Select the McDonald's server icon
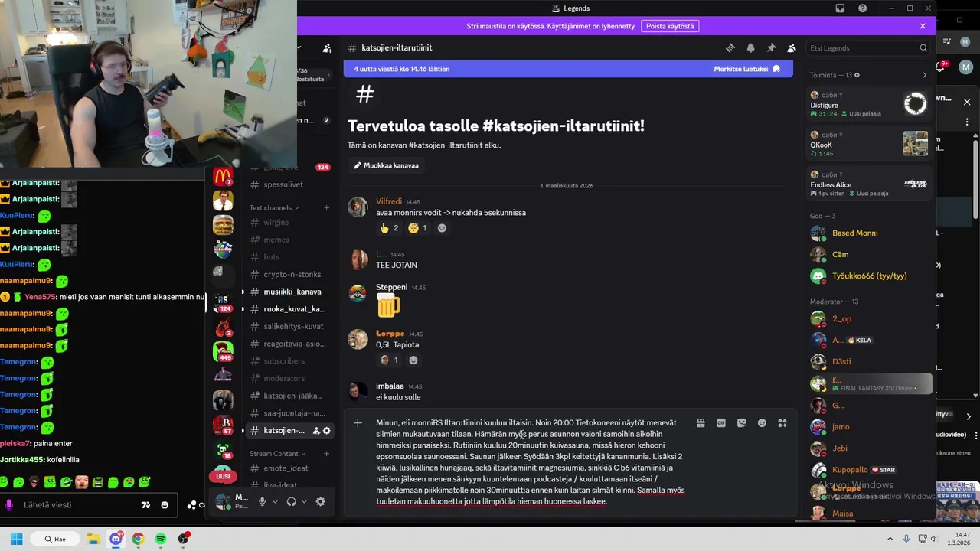 223,177
